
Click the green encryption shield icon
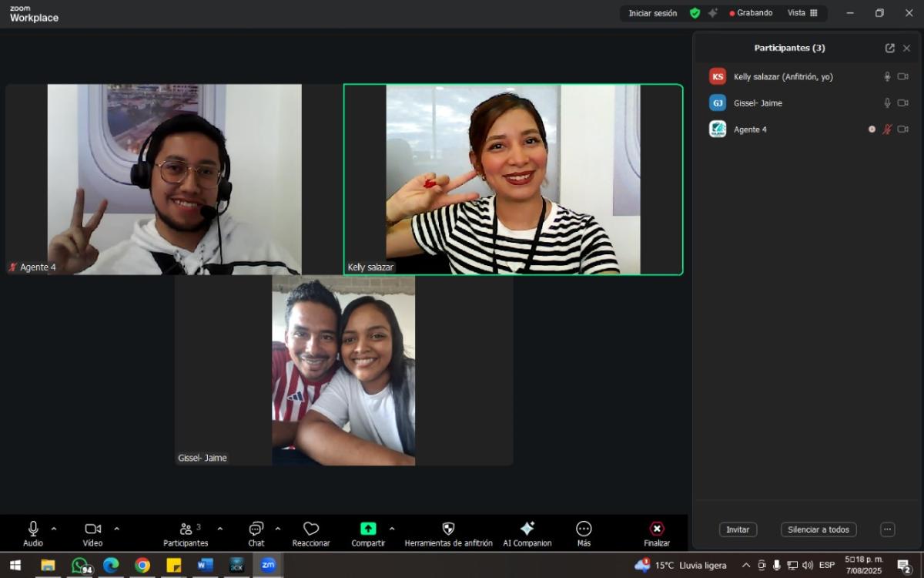(x=695, y=13)
